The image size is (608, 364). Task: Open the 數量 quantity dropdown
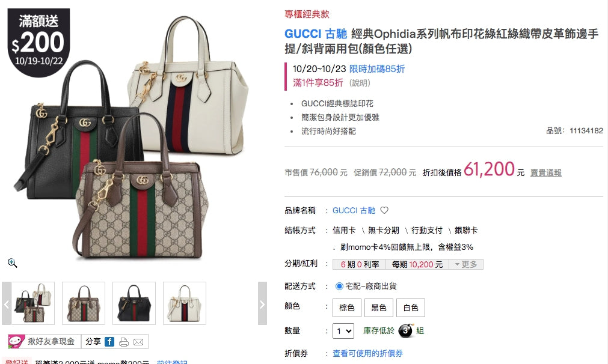pyautogui.click(x=343, y=331)
